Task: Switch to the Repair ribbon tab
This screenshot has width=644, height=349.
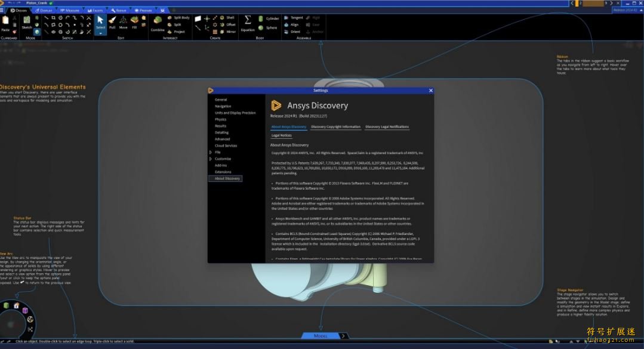Action: click(x=119, y=10)
